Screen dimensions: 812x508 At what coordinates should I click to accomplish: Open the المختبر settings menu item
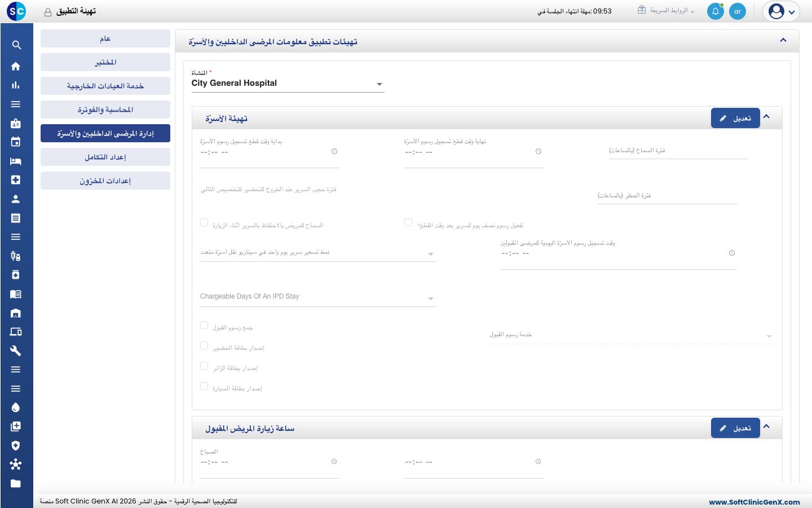tap(105, 62)
